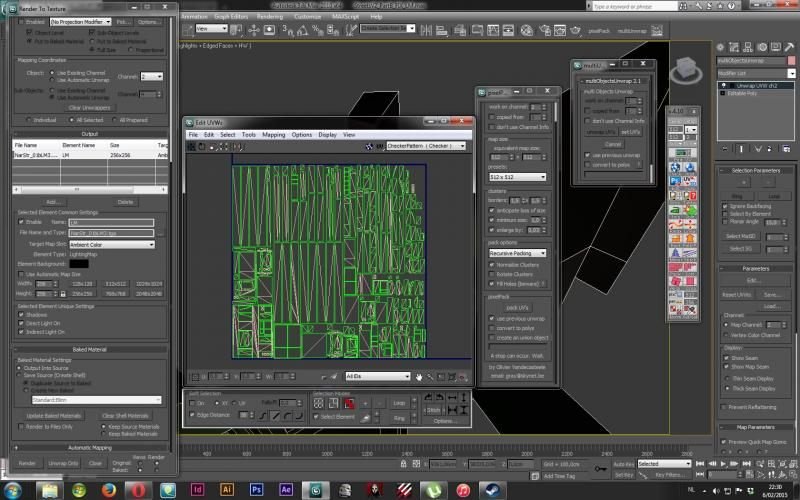This screenshot has width=800, height=500.
Task: Open the Recursive Packing dropdown
Action: pos(517,253)
